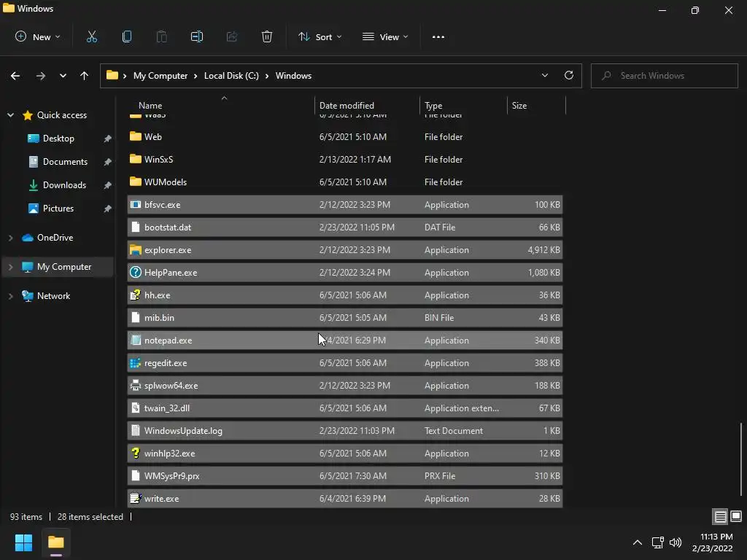
Task: Expand the OneDrive tree node
Action: point(10,238)
